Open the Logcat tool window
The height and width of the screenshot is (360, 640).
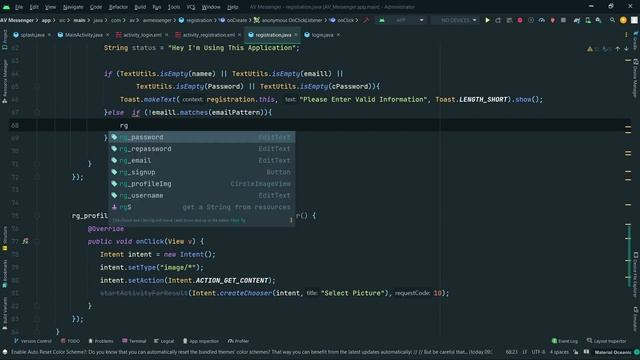pos(164,341)
